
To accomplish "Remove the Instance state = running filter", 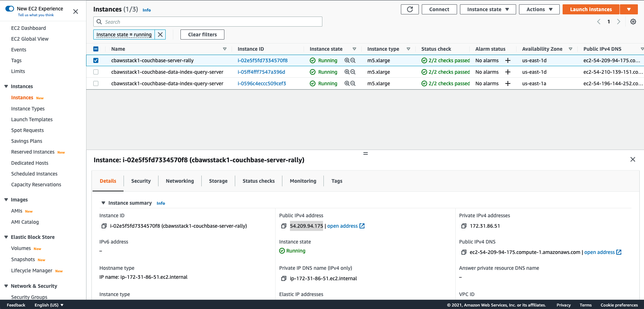I will tap(160, 35).
